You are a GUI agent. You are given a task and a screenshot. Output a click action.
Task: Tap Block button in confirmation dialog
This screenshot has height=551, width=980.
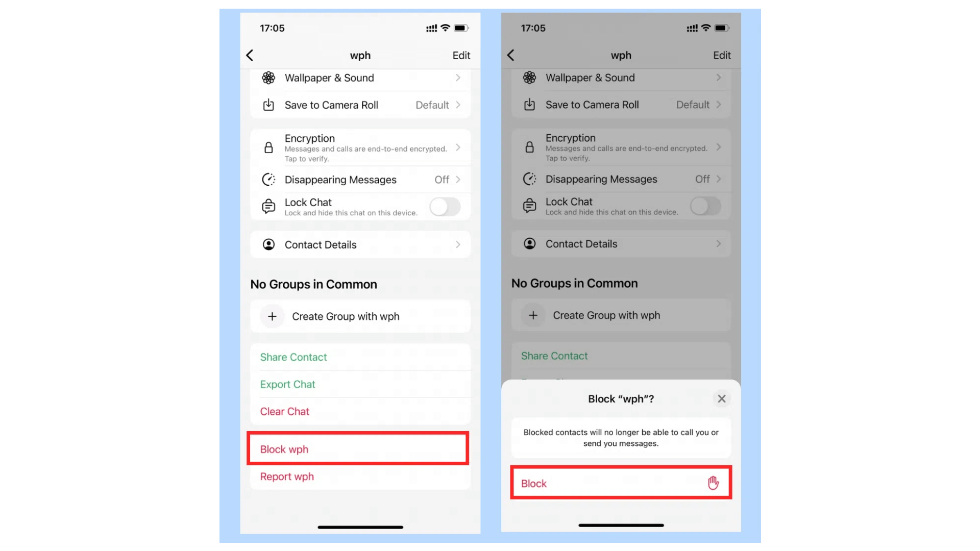coord(620,483)
